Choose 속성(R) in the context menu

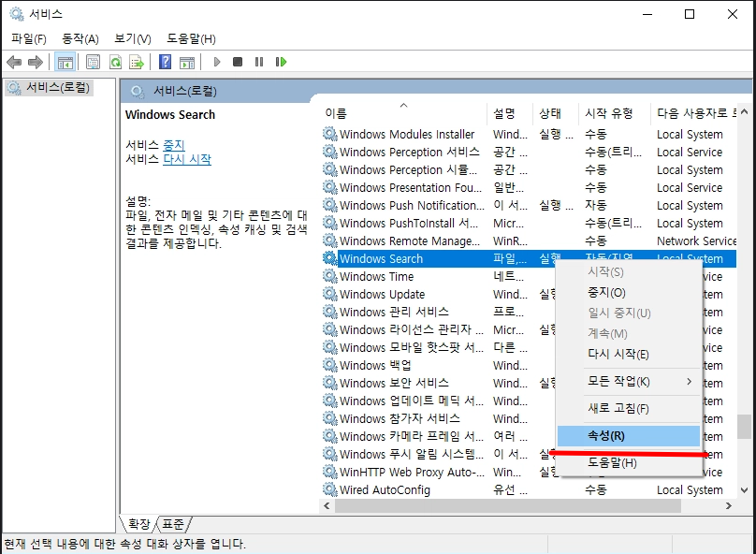[628, 436]
